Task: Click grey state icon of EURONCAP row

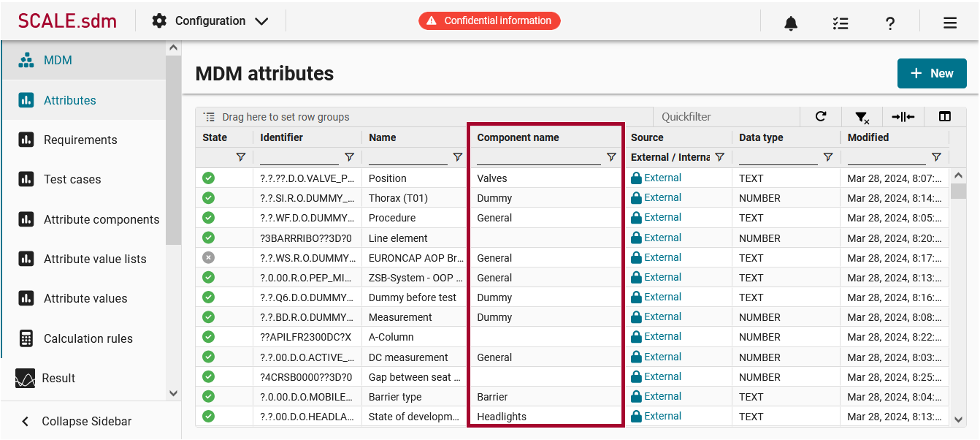Action: point(208,257)
